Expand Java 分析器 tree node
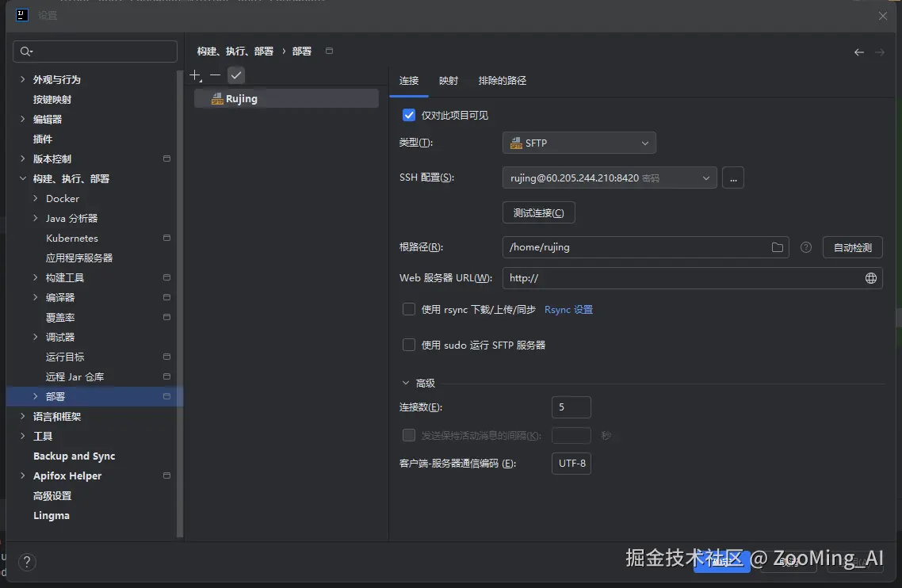 [x=36, y=219]
